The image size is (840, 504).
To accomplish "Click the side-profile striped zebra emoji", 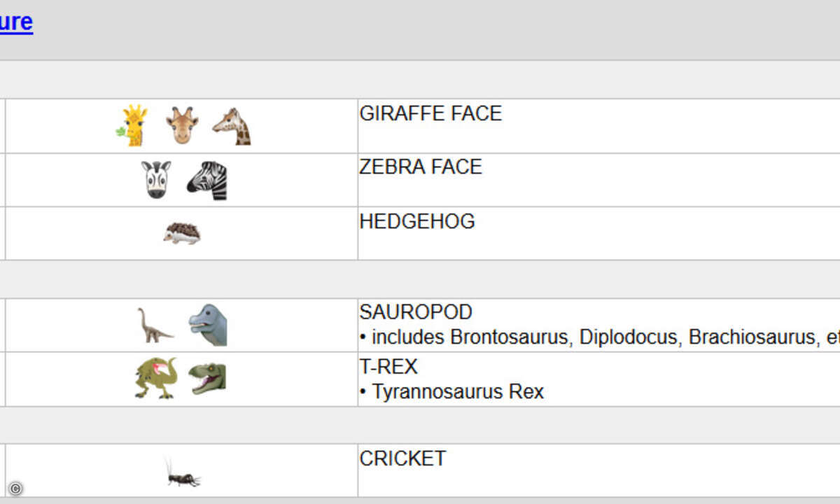I will (x=207, y=180).
